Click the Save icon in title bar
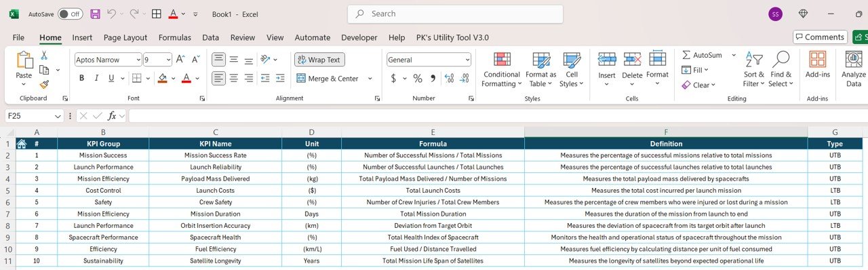868x270 pixels. (95, 14)
